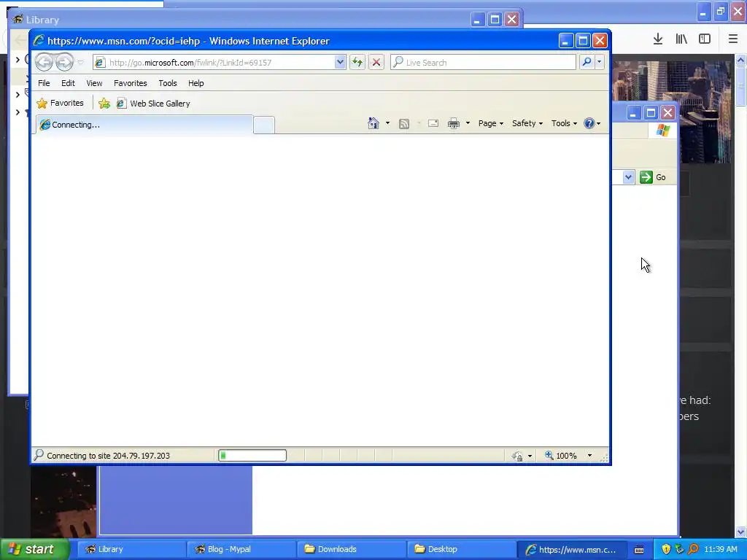Screen dimensions: 747x560
Task: Expand the Home button dropdown arrow
Action: pos(387,123)
